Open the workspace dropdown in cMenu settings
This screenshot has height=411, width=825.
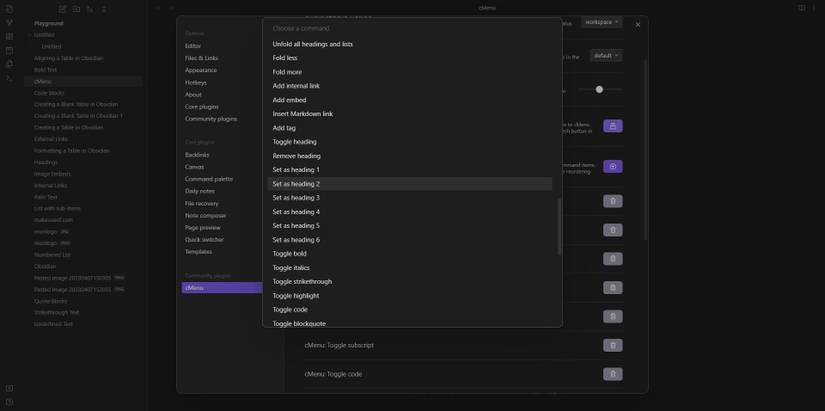601,22
